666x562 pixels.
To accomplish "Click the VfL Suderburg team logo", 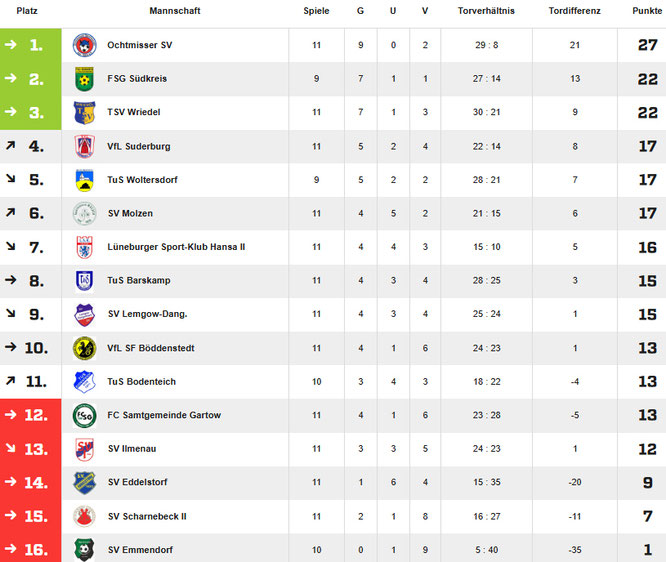I will coord(84,146).
